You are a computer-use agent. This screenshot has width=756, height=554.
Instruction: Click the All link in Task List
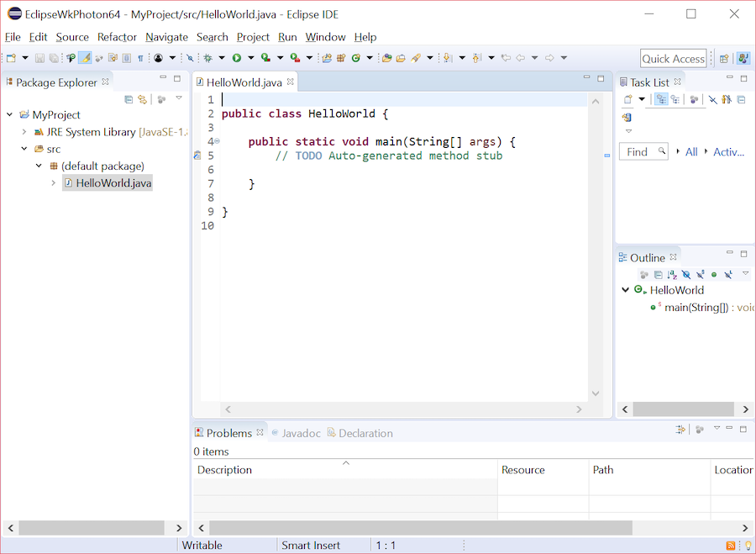click(x=691, y=152)
